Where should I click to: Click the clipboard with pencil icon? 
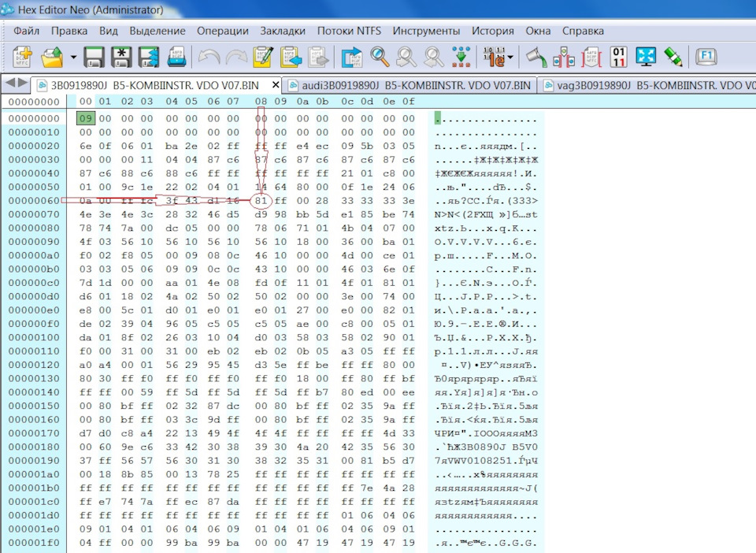(263, 57)
